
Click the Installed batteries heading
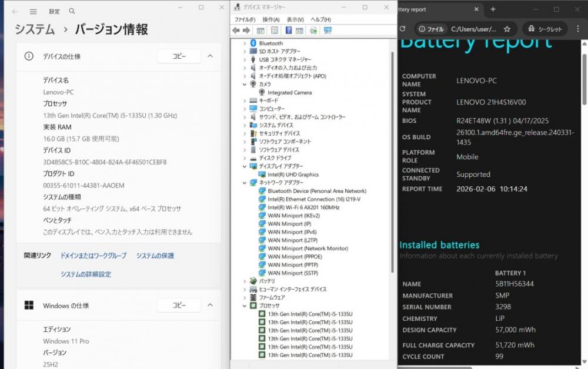[x=439, y=244]
